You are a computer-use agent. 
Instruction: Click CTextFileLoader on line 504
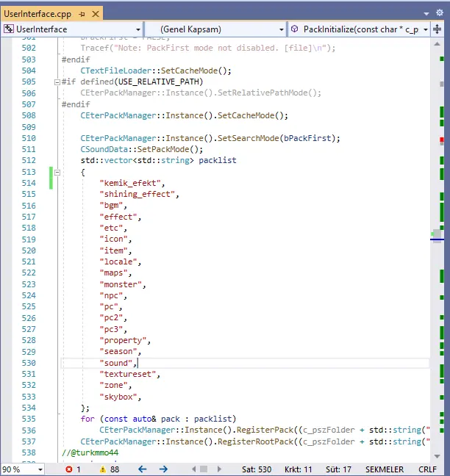(115, 71)
